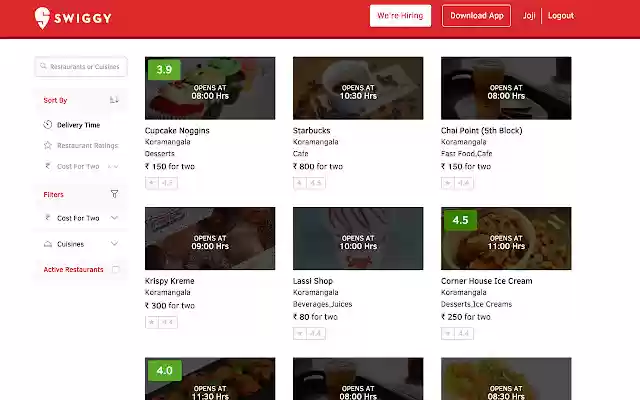This screenshot has height=400, width=640.
Task: Click the Cuisines dish icon
Action: point(48,244)
